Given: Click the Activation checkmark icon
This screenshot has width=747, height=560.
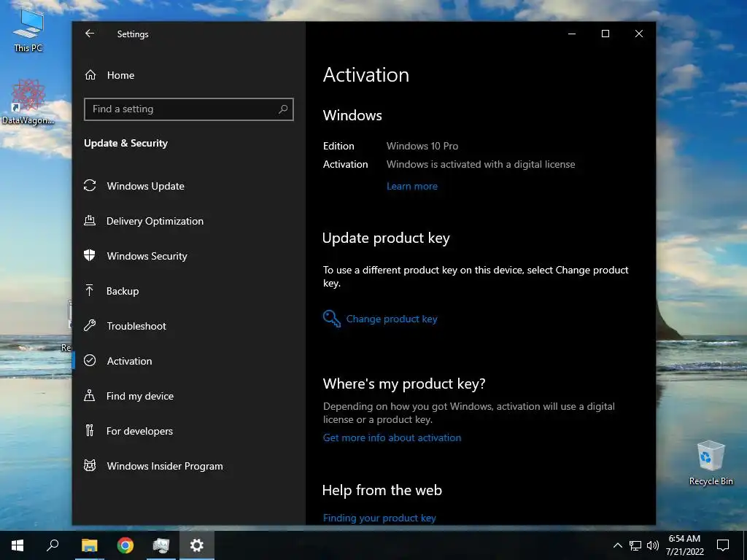Looking at the screenshot, I should click(x=90, y=360).
